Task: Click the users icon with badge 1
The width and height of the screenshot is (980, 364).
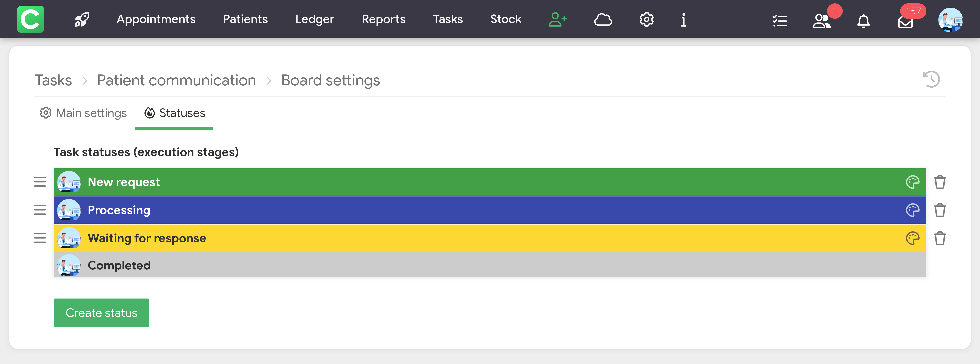Action: coord(821,21)
